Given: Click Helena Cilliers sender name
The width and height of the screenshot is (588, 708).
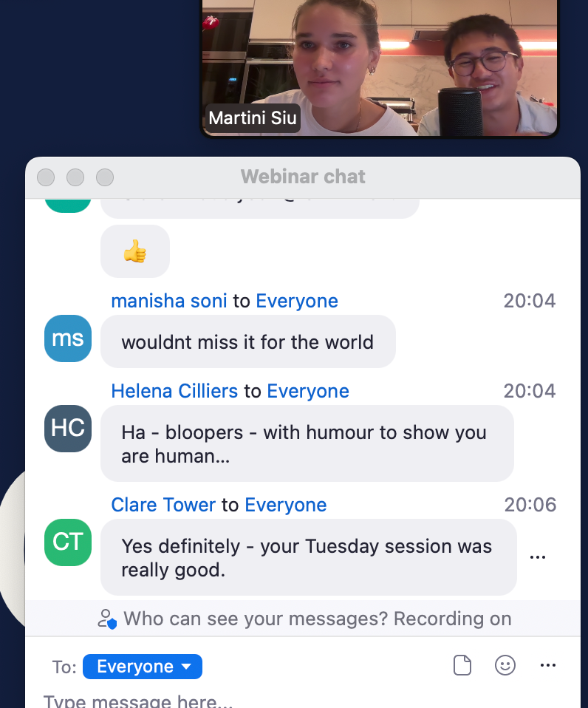Looking at the screenshot, I should point(174,391).
